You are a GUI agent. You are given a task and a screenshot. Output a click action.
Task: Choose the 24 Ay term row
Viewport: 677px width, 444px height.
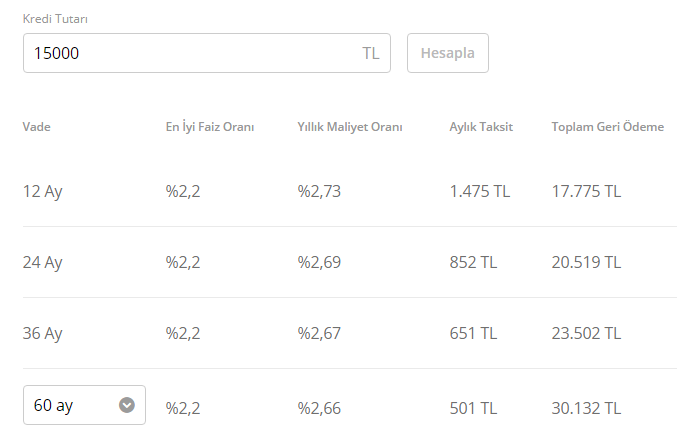point(43,262)
